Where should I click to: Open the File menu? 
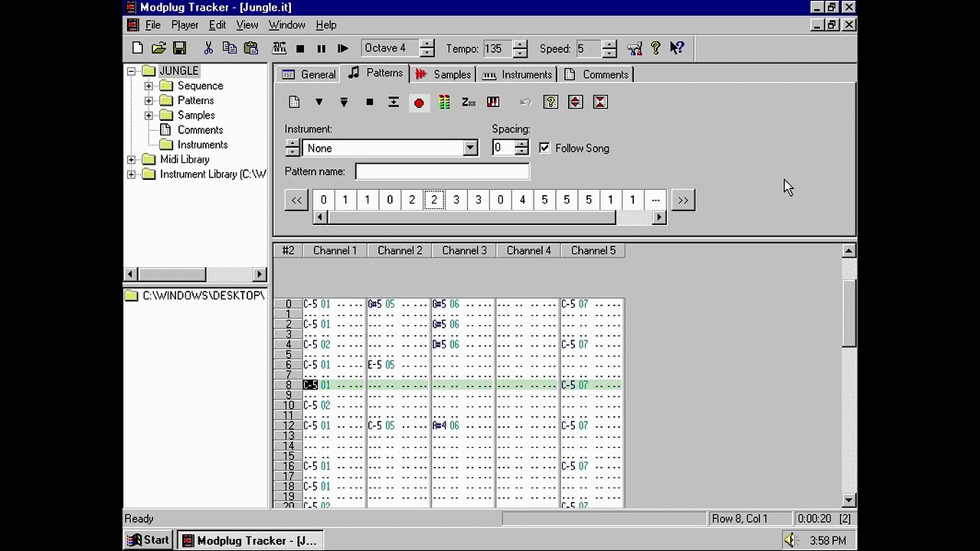click(153, 24)
